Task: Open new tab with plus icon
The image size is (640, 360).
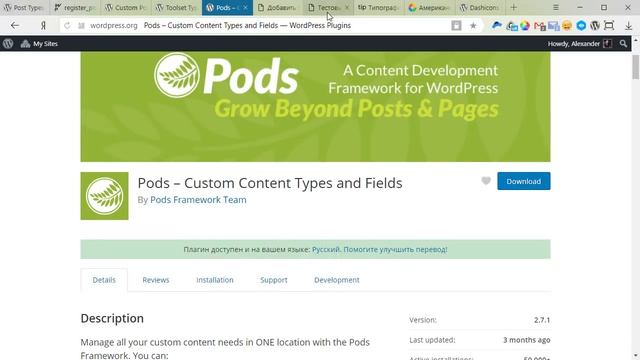Action: pos(513,7)
